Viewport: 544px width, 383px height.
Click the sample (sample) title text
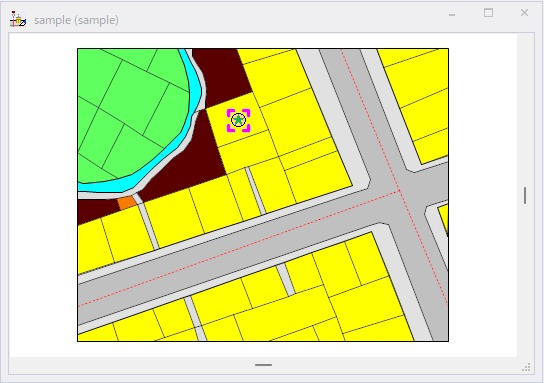(76, 20)
